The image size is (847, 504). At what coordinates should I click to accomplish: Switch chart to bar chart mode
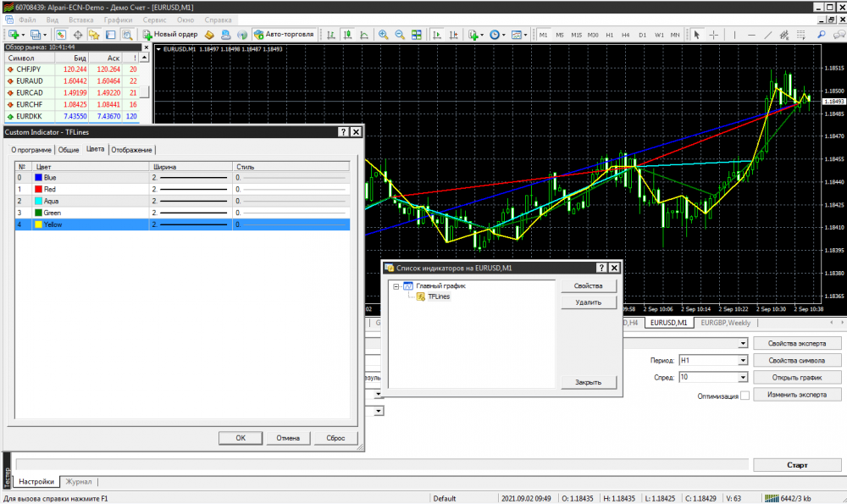click(x=331, y=35)
